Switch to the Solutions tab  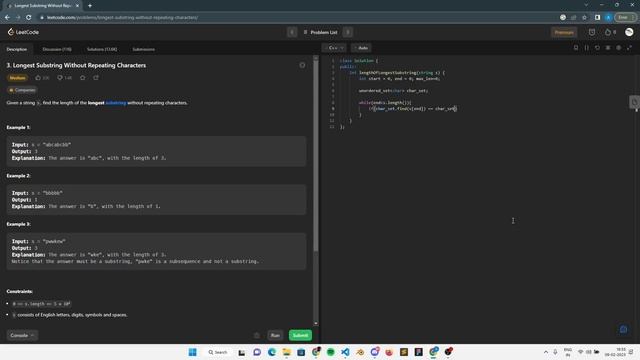102,49
